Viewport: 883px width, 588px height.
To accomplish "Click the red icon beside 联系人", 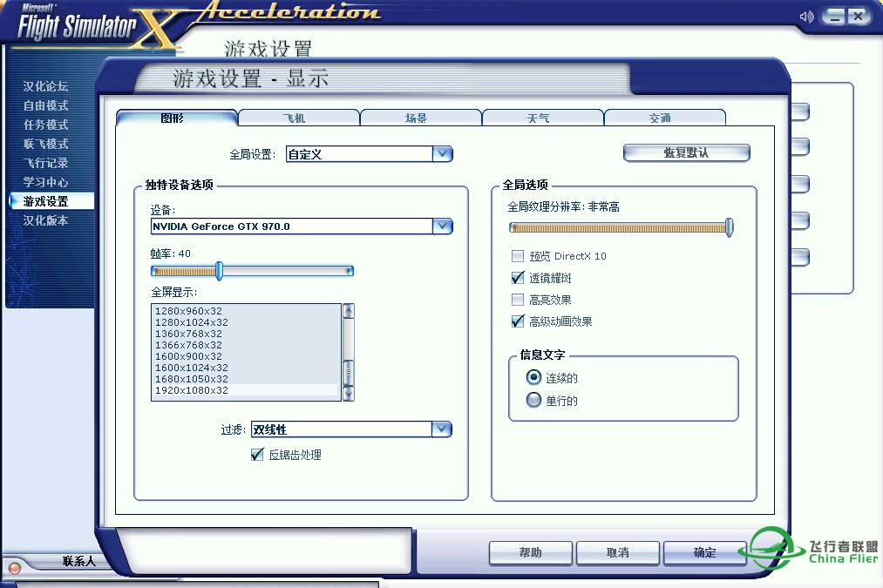I will (15, 568).
